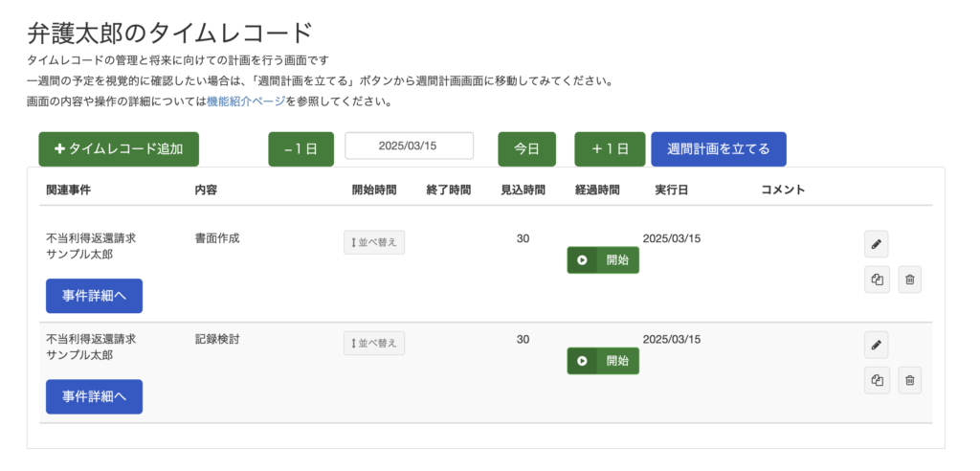Click 並べ替え sort handle on 記録検討 row
This screenshot has height=471, width=980.
pos(374,343)
